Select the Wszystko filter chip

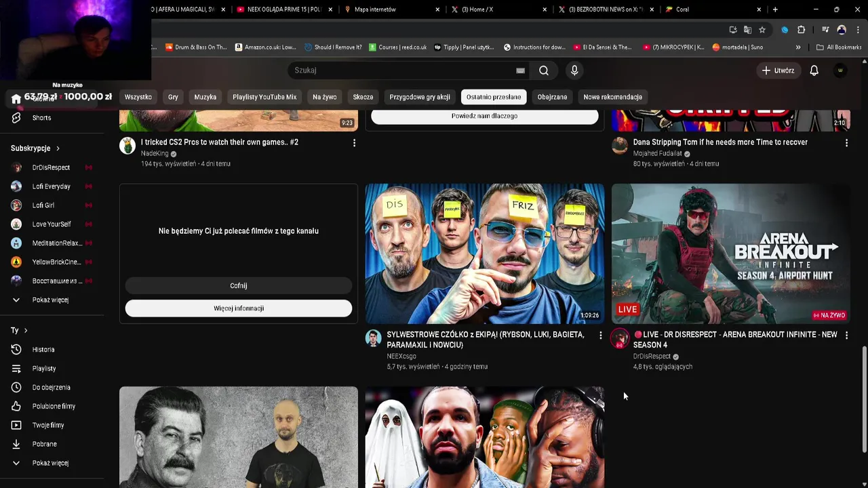pos(138,97)
